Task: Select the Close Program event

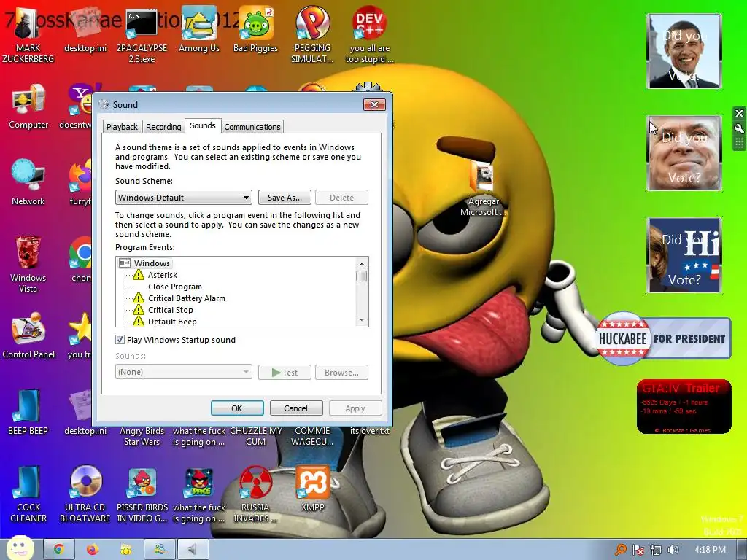Action: coord(175,287)
